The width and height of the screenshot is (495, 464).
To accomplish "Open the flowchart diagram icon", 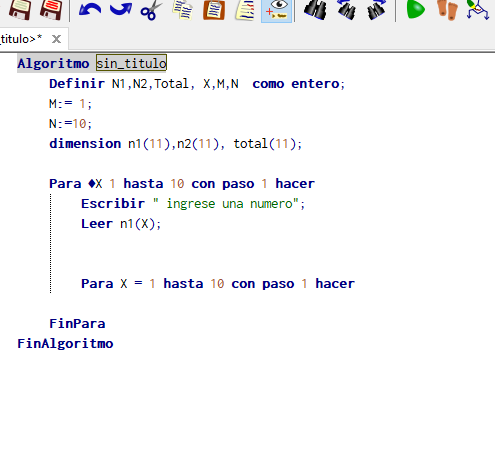I will point(478,9).
